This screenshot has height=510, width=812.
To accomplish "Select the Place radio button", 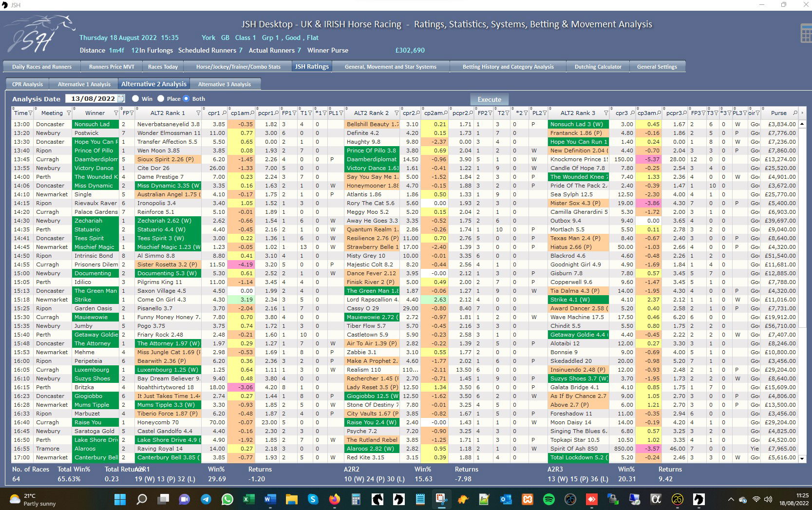I will click(x=160, y=98).
